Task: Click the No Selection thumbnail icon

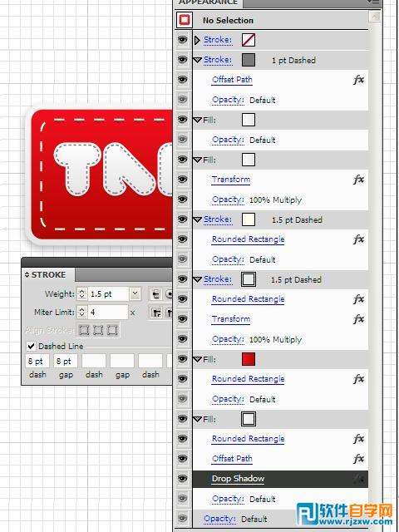Action: click(185, 20)
